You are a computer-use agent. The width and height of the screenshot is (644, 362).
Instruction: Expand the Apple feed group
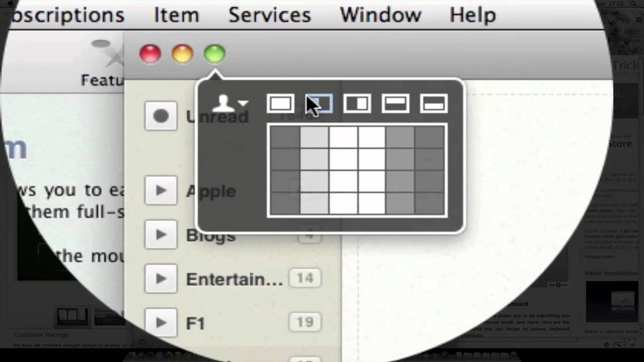161,191
